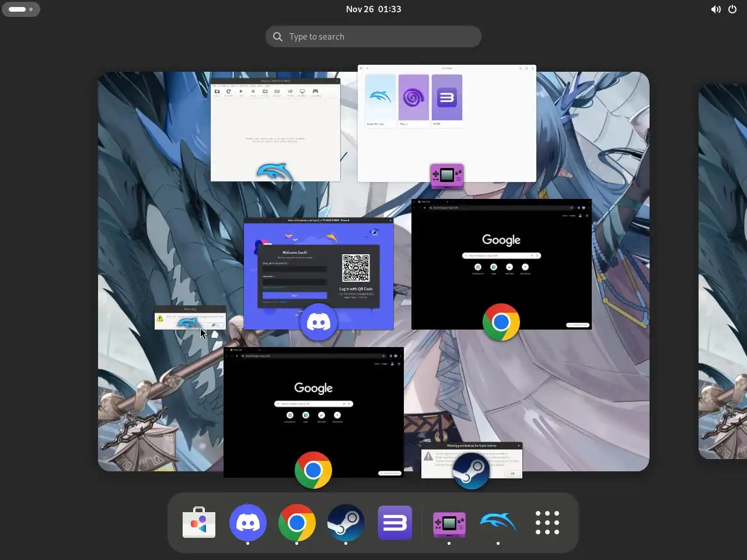Click the handheld console badge on library window

(x=447, y=176)
